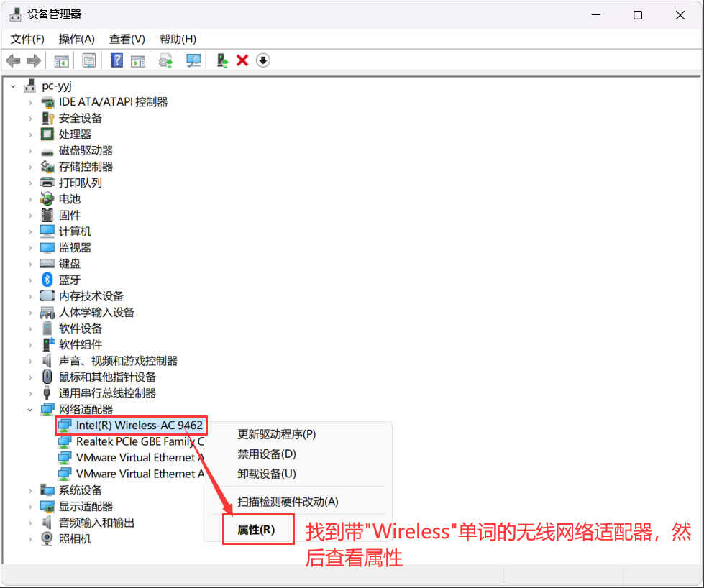The height and width of the screenshot is (588, 704).
Task: Choose 卸载设备(U) from context menu
Action: pos(267,474)
